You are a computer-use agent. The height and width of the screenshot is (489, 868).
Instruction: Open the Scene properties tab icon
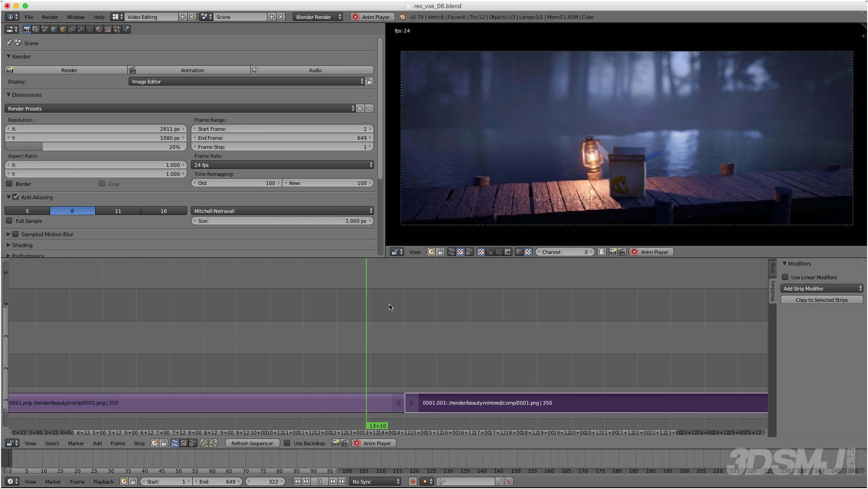click(45, 29)
